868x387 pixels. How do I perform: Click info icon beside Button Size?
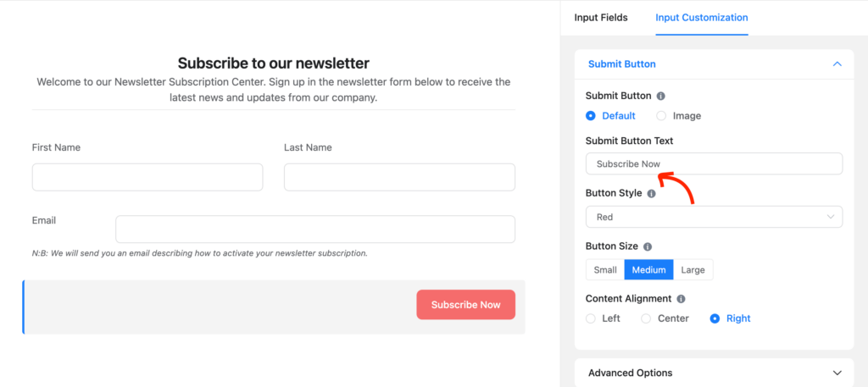pyautogui.click(x=648, y=246)
